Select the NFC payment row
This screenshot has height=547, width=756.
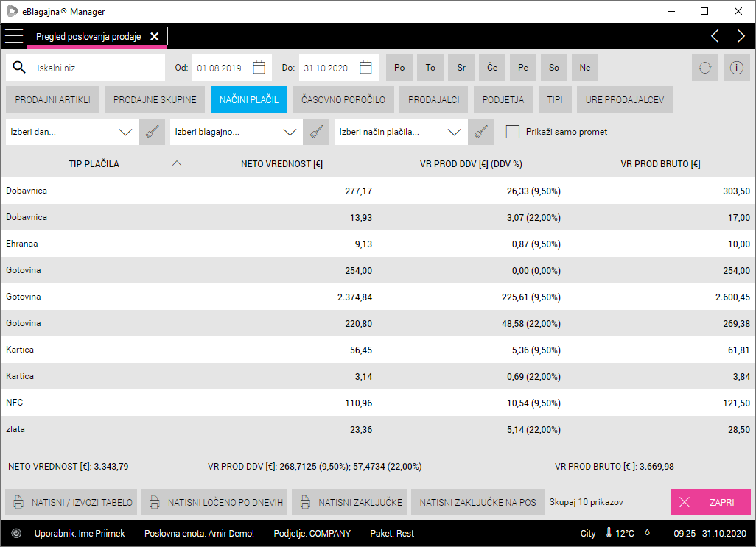pyautogui.click(x=378, y=403)
